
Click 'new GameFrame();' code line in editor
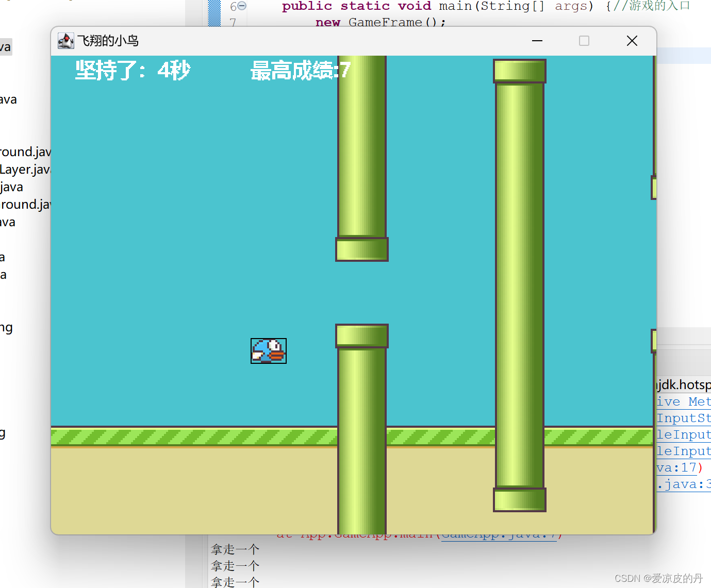(381, 22)
